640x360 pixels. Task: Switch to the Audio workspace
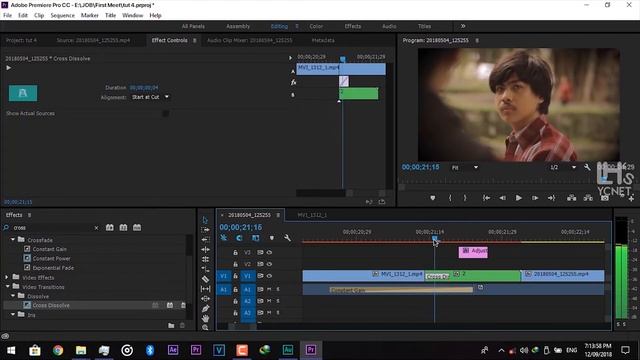tap(389, 26)
